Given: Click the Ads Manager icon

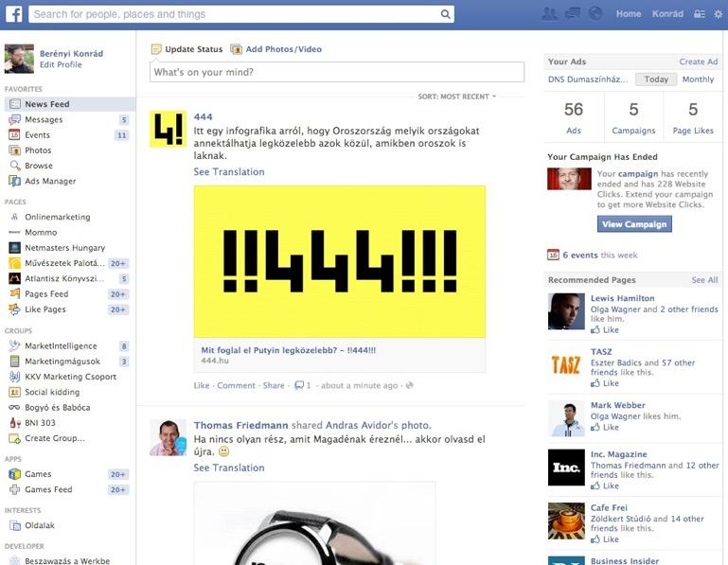Looking at the screenshot, I should pos(15,181).
